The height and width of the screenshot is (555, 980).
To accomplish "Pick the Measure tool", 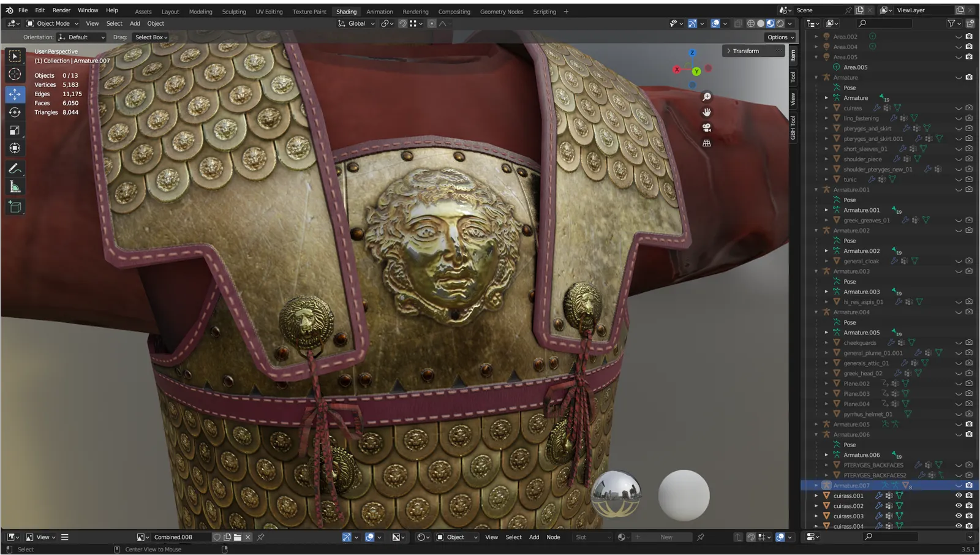I will click(15, 187).
